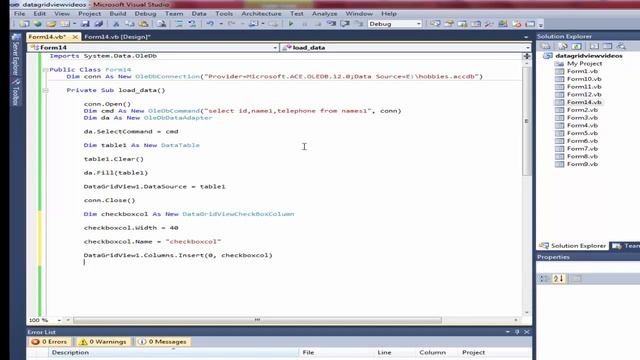640x360 pixels.
Task: Click Show All Files in Solution Explorer
Action: click(x=563, y=46)
